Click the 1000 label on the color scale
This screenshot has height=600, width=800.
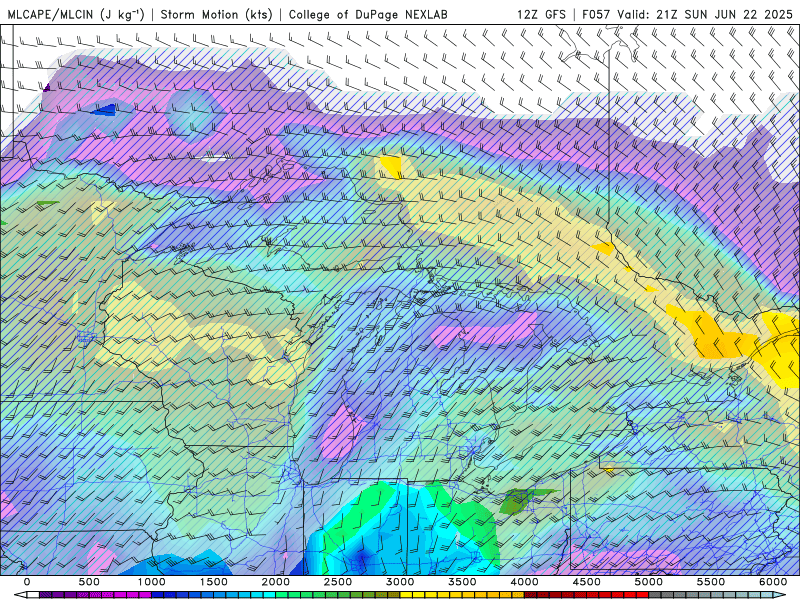152,582
